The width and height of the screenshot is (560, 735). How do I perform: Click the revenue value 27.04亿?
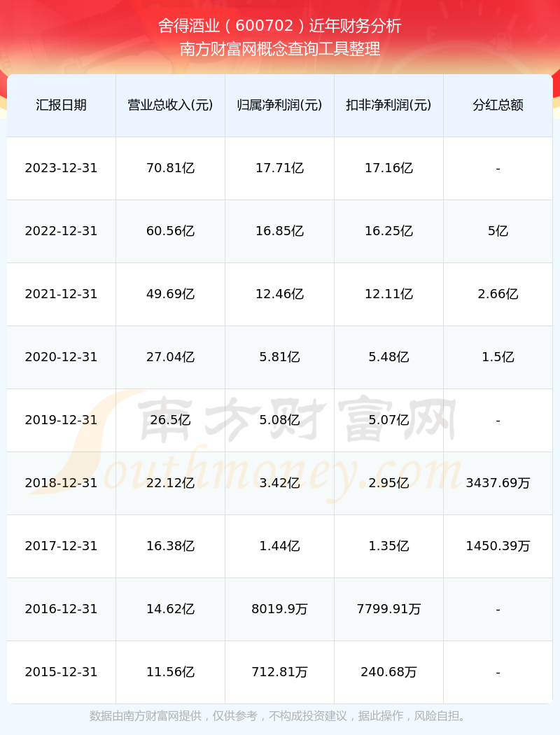(170, 357)
